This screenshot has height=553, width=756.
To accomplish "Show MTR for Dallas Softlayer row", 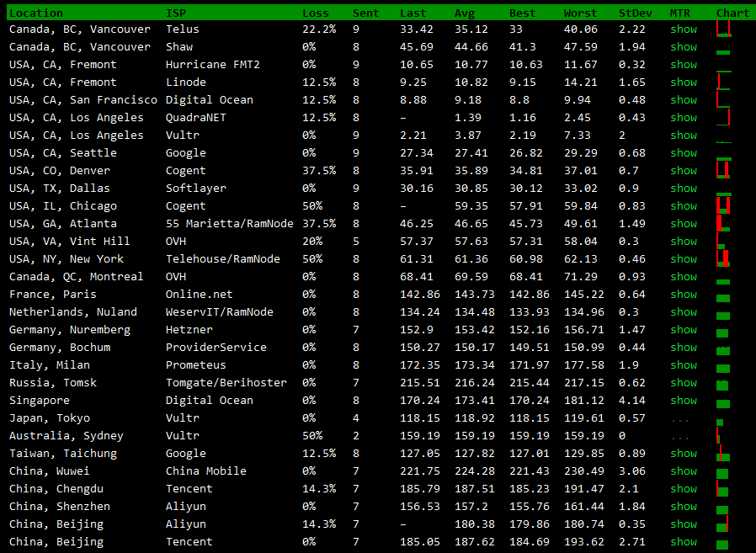I will point(684,189).
